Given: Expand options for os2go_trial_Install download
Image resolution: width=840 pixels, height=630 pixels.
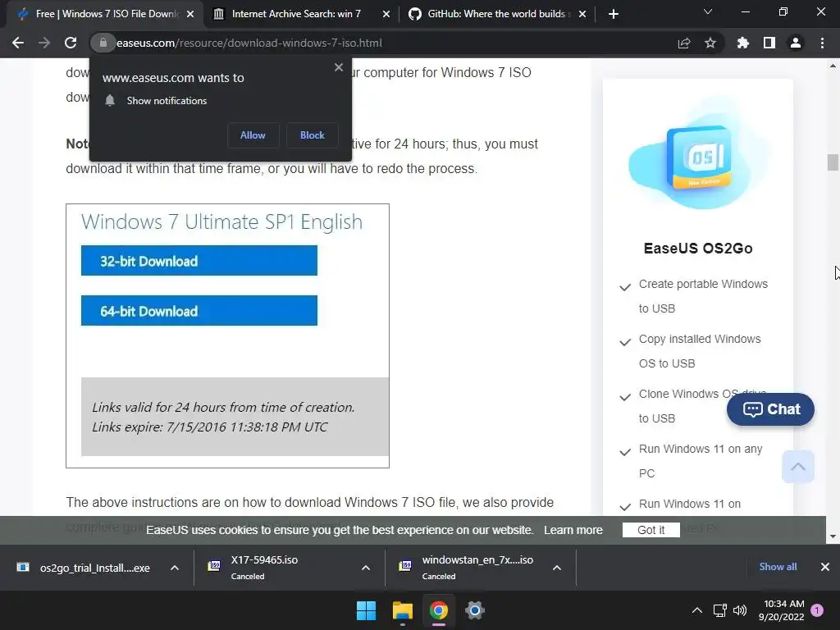Looking at the screenshot, I should point(175,568).
